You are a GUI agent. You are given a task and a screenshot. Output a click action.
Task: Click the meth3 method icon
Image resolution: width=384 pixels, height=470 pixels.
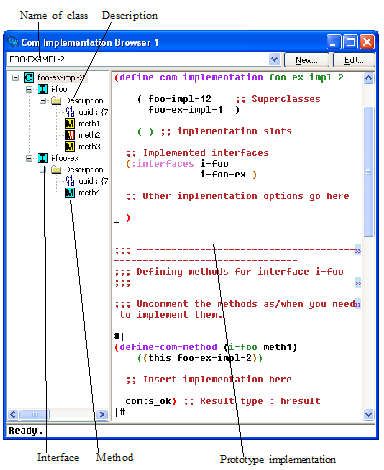tap(70, 146)
